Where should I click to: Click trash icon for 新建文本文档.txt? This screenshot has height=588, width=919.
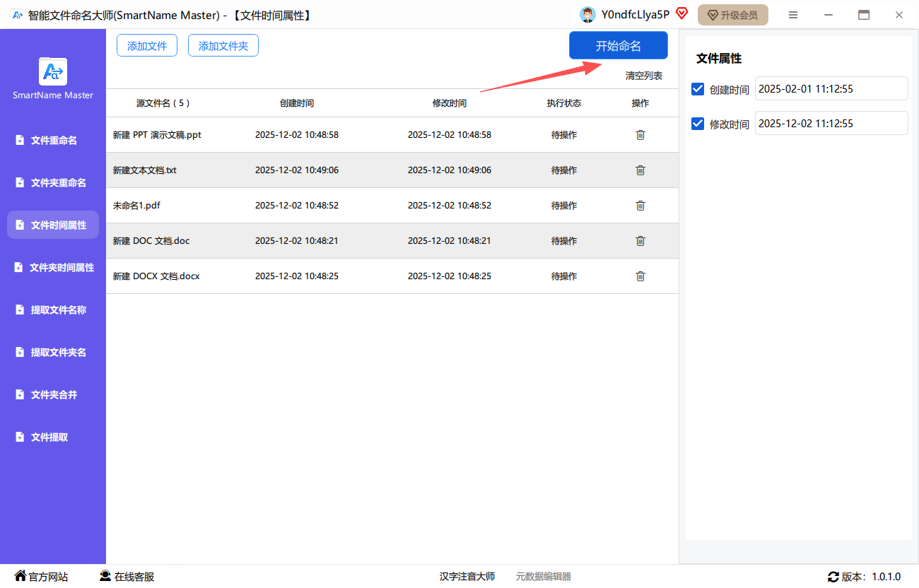click(x=640, y=170)
